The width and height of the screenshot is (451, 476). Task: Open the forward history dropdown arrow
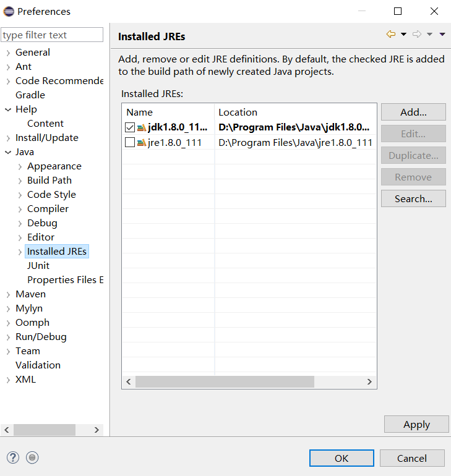pos(429,34)
